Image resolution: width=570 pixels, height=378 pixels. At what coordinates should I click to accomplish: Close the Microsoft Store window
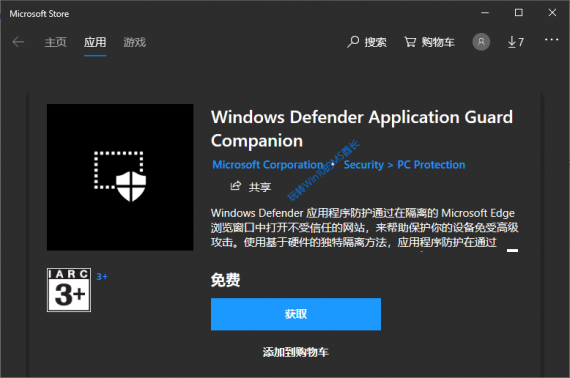click(552, 13)
